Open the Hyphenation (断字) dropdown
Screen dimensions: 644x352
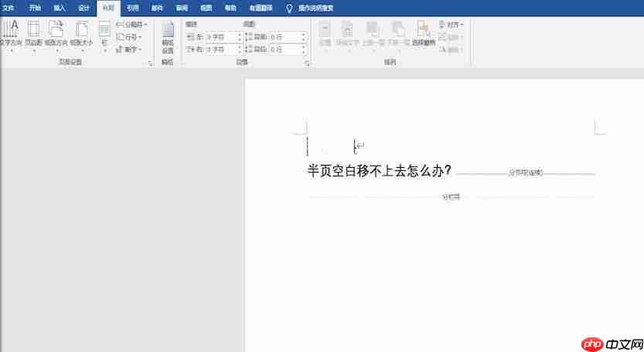tap(129, 50)
